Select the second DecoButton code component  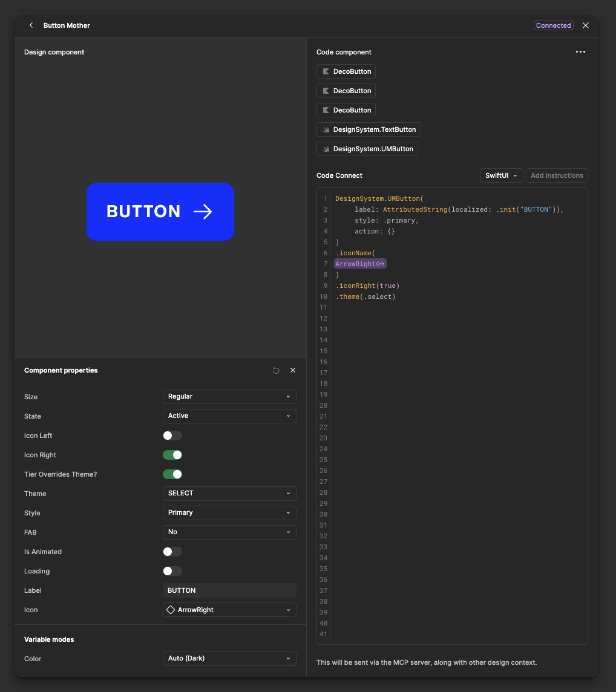pos(346,91)
